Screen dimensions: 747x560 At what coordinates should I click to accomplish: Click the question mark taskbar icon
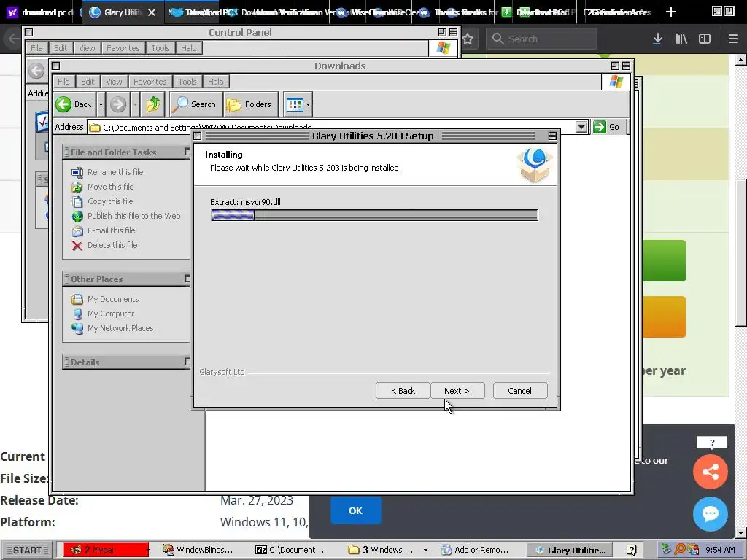[x=631, y=550]
